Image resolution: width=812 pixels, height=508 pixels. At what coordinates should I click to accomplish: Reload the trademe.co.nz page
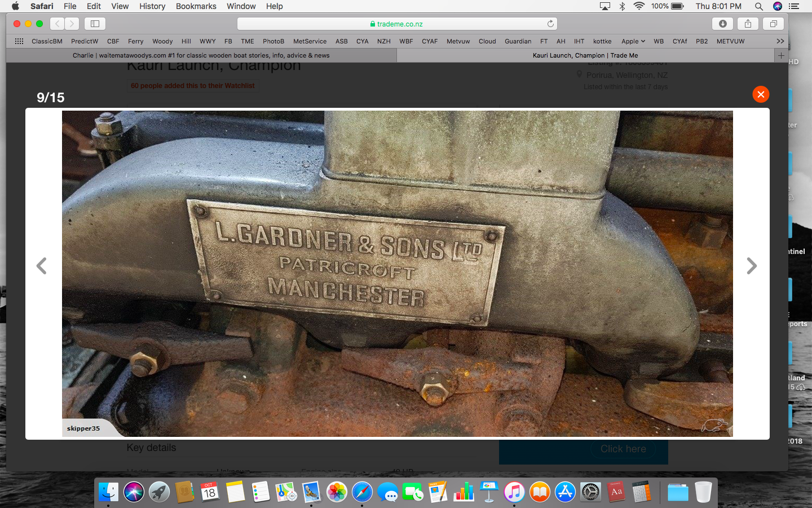[550, 24]
